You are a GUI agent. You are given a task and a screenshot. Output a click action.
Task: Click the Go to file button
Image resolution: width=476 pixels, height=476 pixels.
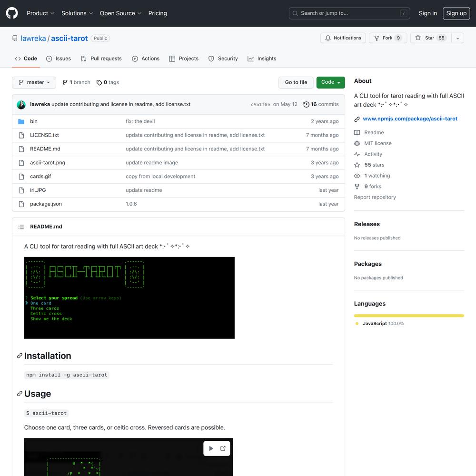(x=296, y=82)
